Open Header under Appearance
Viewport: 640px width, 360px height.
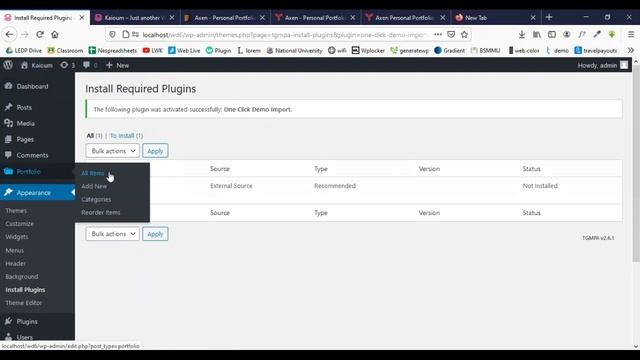[x=16, y=263]
